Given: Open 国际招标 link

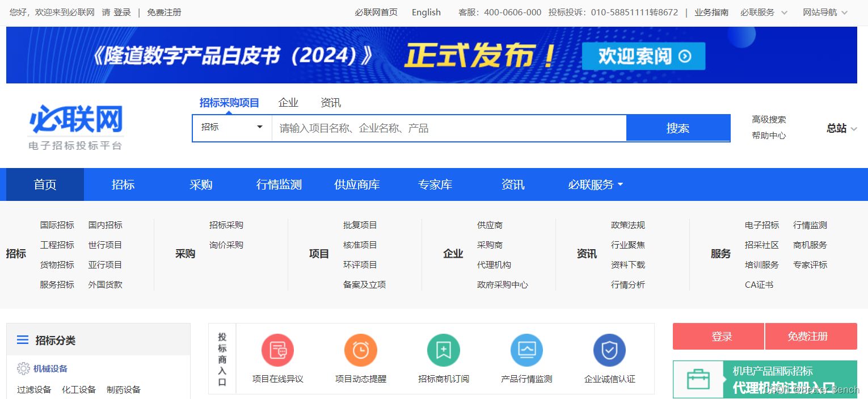Looking at the screenshot, I should click(57, 225).
